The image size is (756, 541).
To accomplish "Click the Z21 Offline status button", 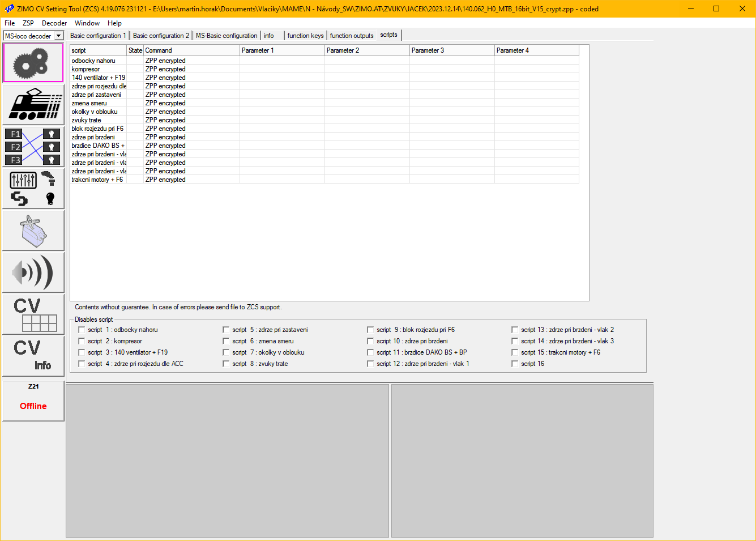I will coord(33,401).
